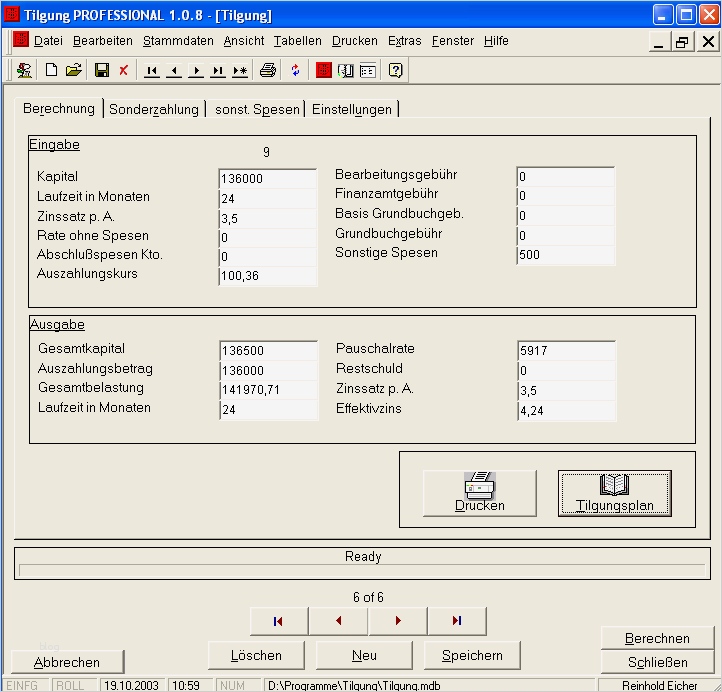
Task: Open the Fenster menu
Action: [453, 41]
